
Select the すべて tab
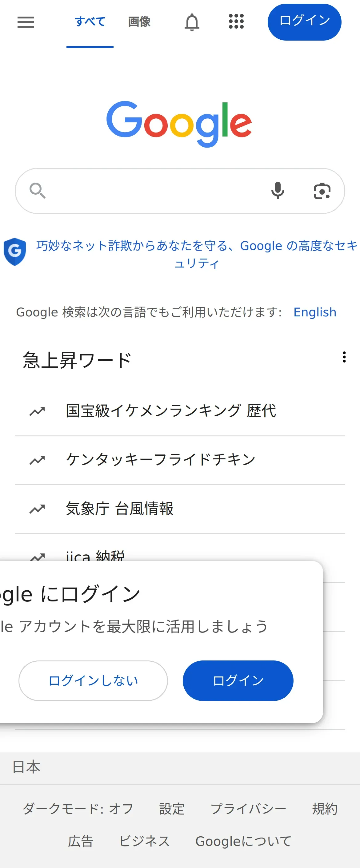[90, 22]
